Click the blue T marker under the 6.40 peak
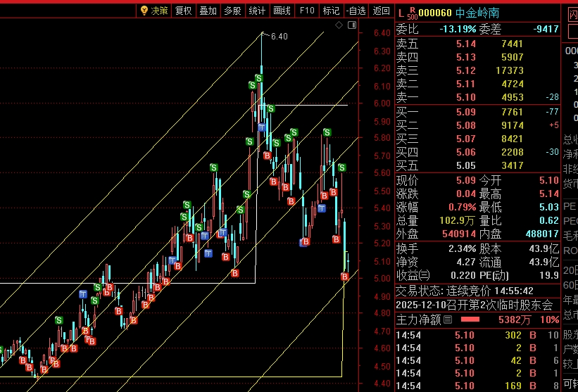 [262, 127]
